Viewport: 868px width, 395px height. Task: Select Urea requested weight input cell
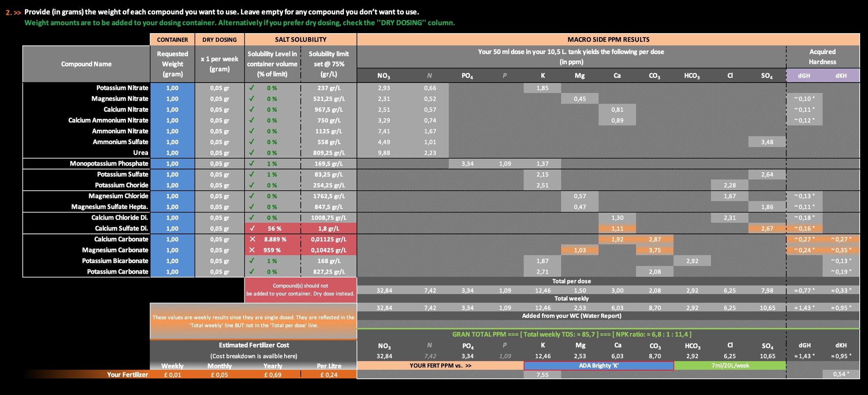pos(172,153)
